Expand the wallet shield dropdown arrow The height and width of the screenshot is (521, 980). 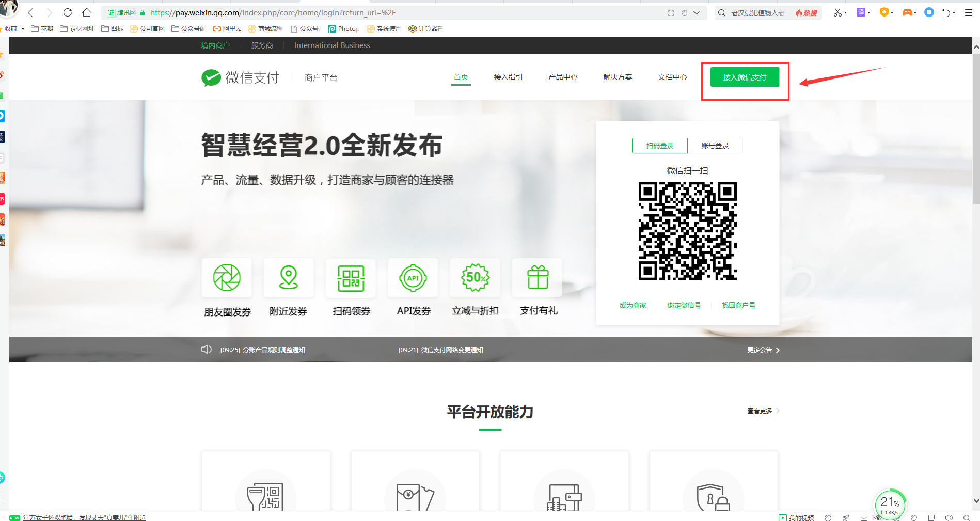892,13
